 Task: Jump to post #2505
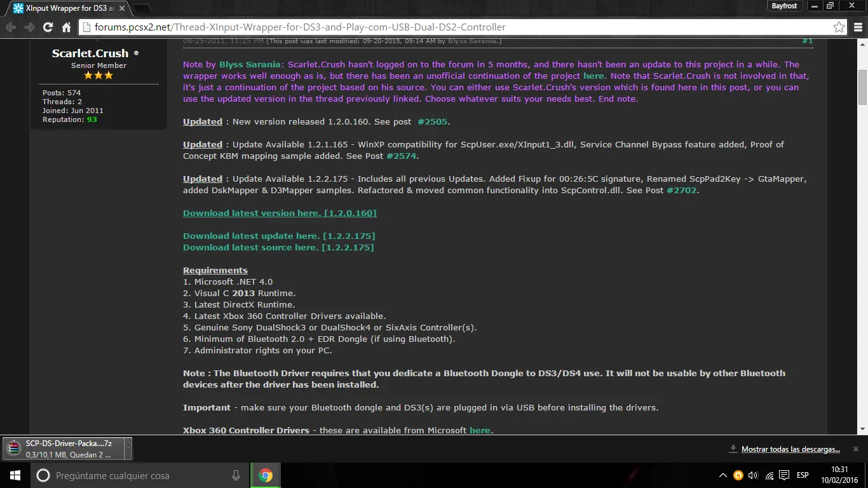click(433, 121)
